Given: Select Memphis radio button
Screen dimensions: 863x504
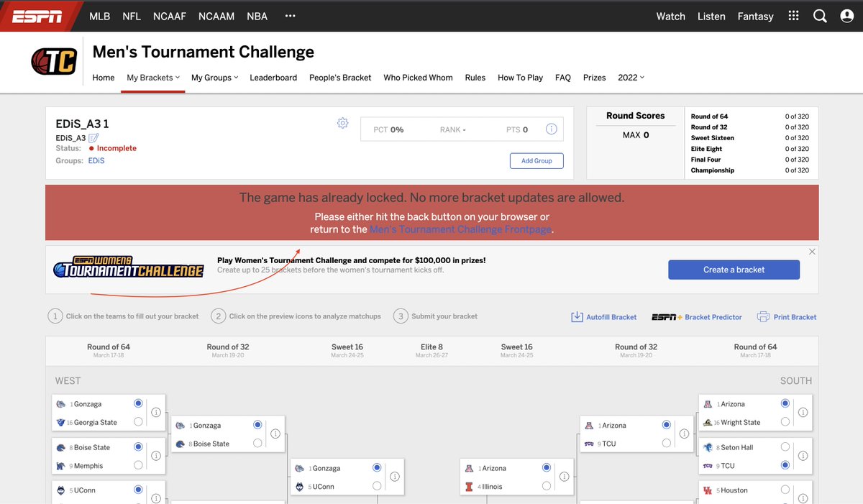Looking at the screenshot, I should click(138, 466).
